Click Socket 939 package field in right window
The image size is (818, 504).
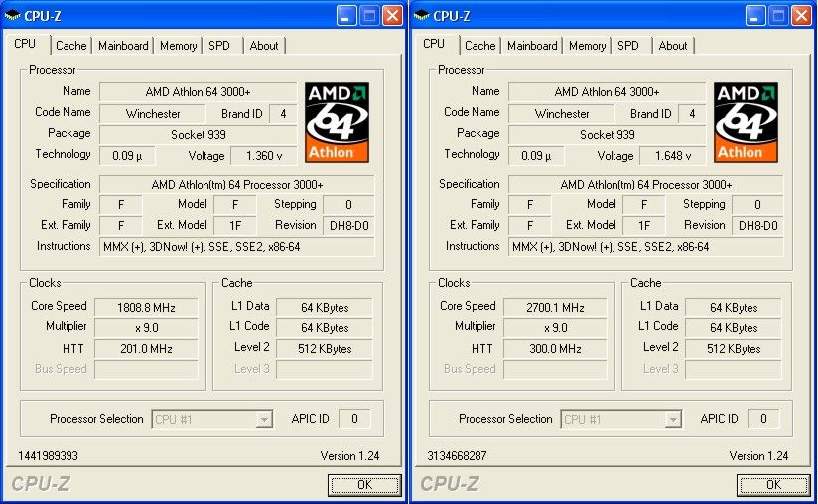(x=608, y=135)
